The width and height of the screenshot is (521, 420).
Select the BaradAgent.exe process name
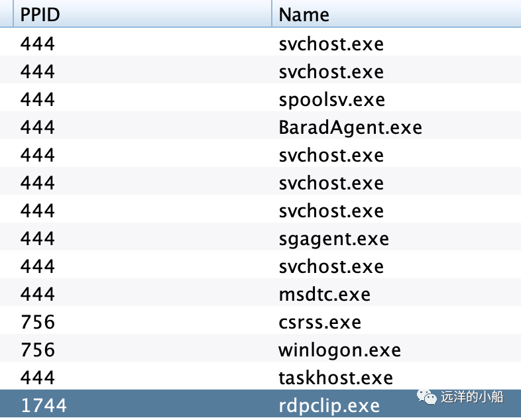350,127
